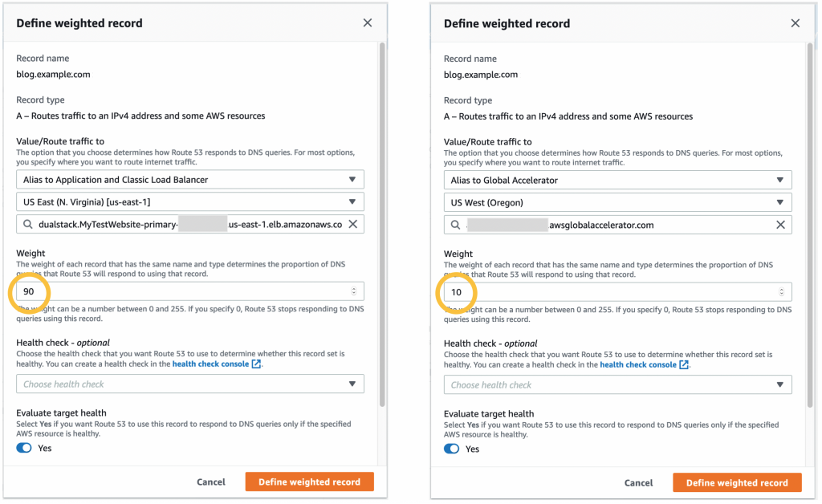Open the Alias to Global Accelerator dropdown
Screen dimensions: 822x504
(x=617, y=179)
